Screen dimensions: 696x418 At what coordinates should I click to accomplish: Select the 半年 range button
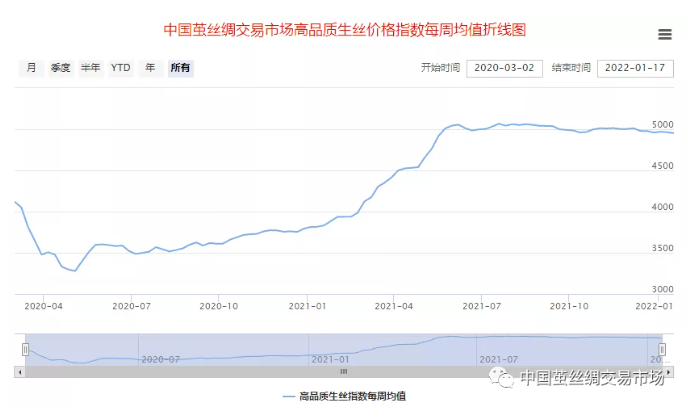click(x=90, y=68)
